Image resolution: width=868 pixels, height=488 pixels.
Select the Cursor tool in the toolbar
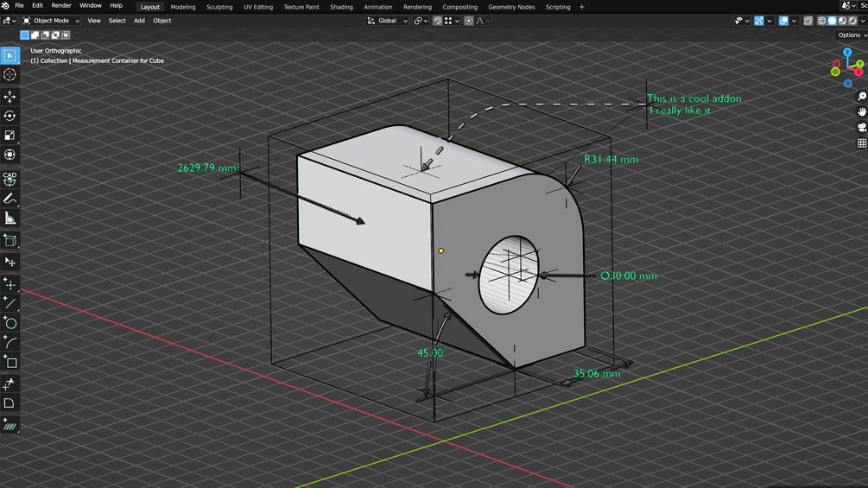pos(10,75)
